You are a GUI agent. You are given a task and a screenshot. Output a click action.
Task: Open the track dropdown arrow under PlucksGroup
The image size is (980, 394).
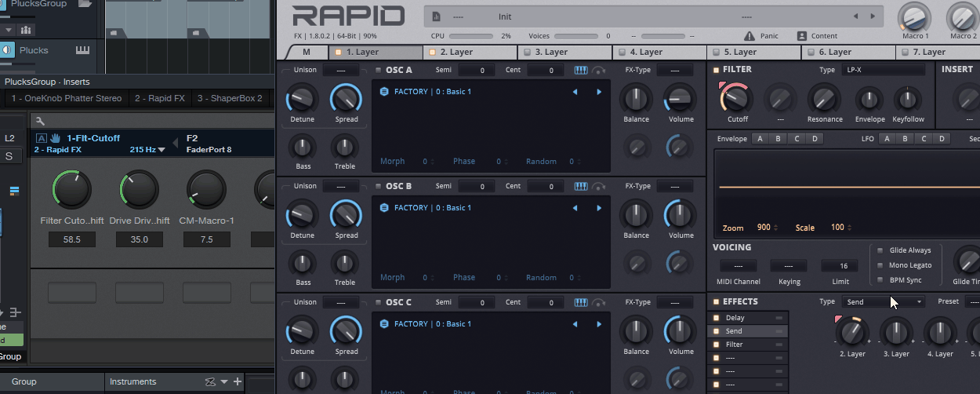click(9, 30)
